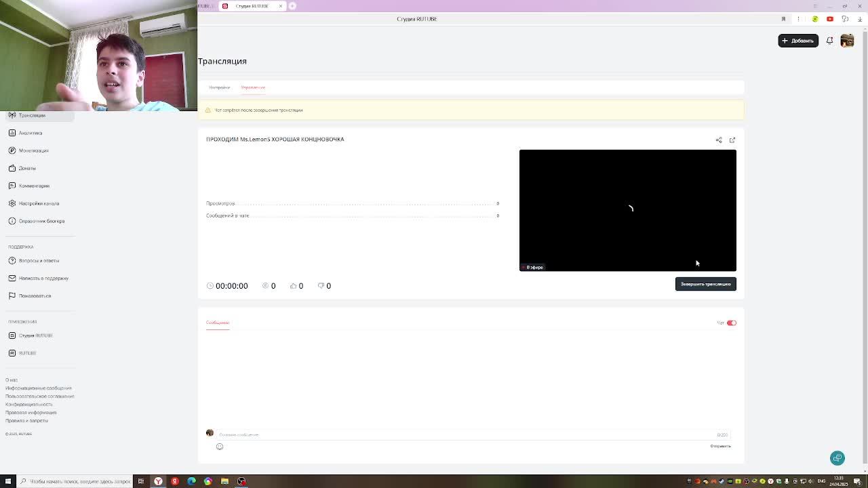Open Правила и запреты footer link

click(x=26, y=421)
